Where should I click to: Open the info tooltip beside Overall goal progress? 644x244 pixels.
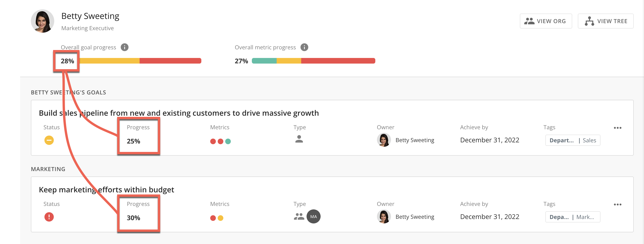click(x=124, y=47)
